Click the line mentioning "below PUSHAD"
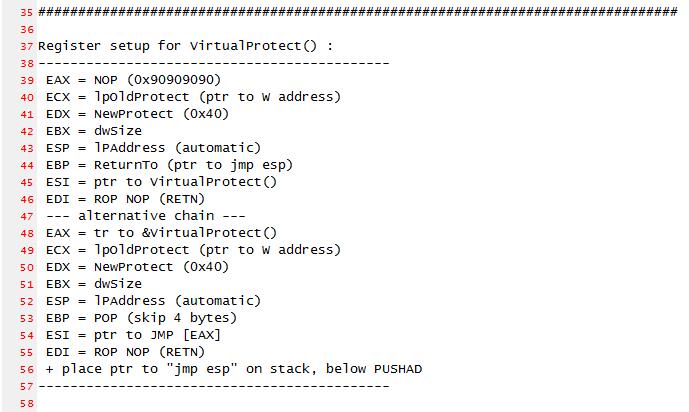This screenshot has height=412, width=689. point(234,369)
